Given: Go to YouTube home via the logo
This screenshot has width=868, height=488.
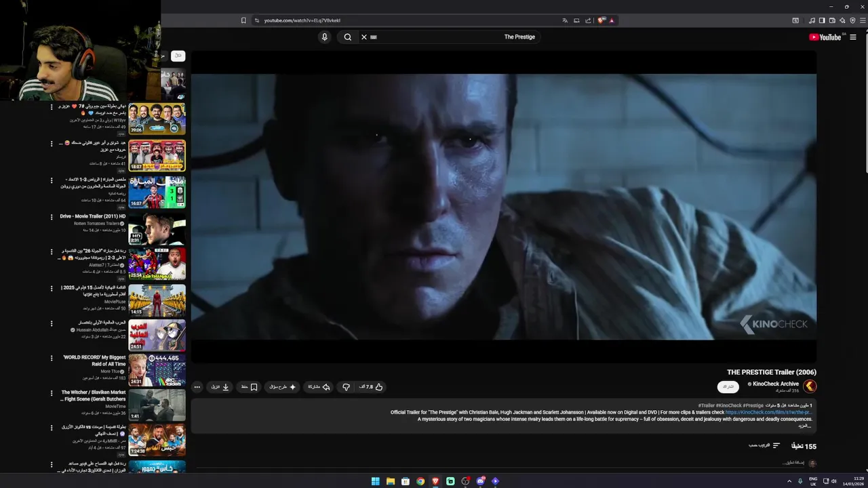Looking at the screenshot, I should [825, 37].
